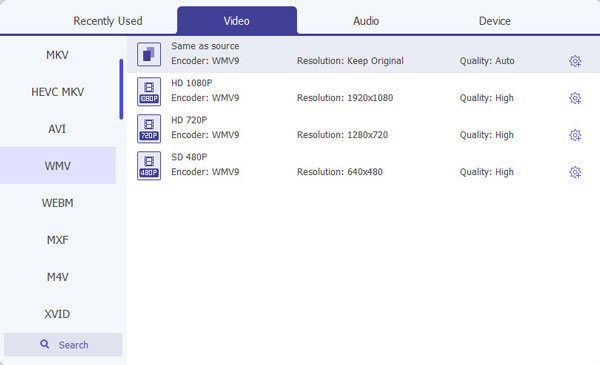Click the Search box below formats

point(63,345)
